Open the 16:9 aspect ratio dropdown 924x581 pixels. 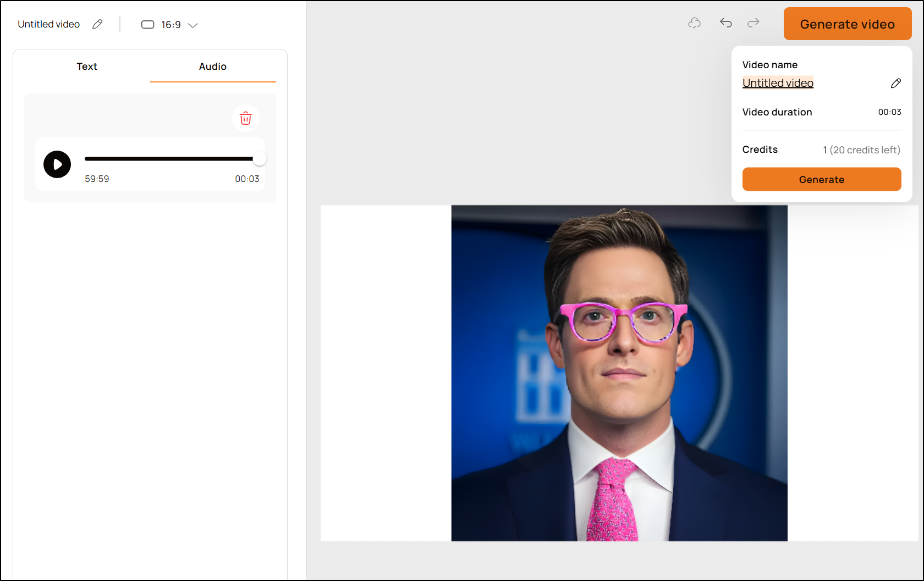click(x=169, y=25)
